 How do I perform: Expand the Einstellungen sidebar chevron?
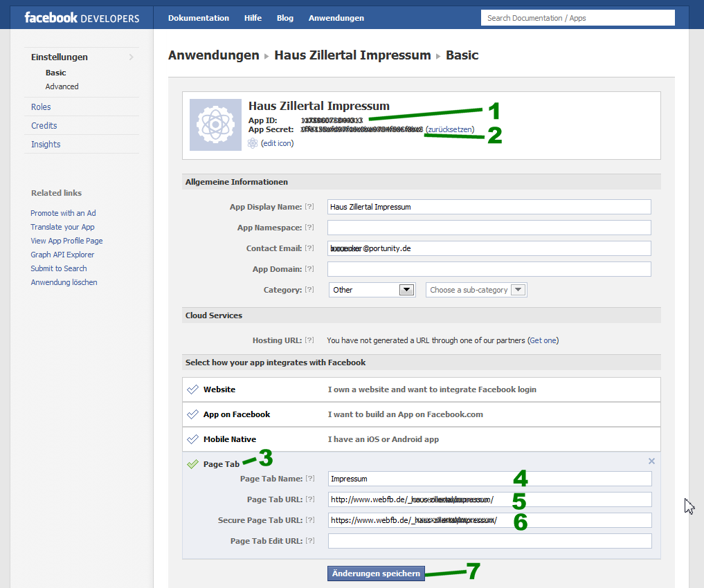tap(132, 57)
